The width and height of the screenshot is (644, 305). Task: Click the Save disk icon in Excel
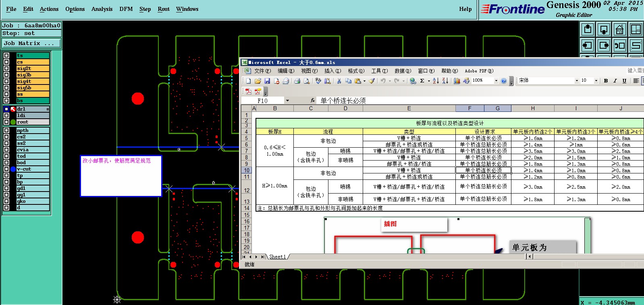tap(267, 81)
